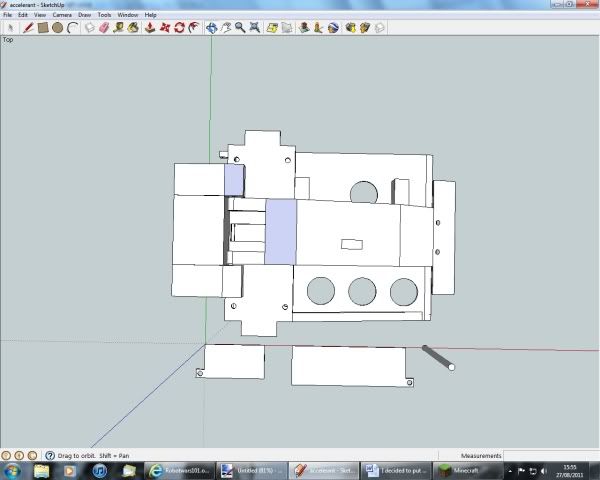Open the Edit menu
600x480 pixels.
coord(23,15)
